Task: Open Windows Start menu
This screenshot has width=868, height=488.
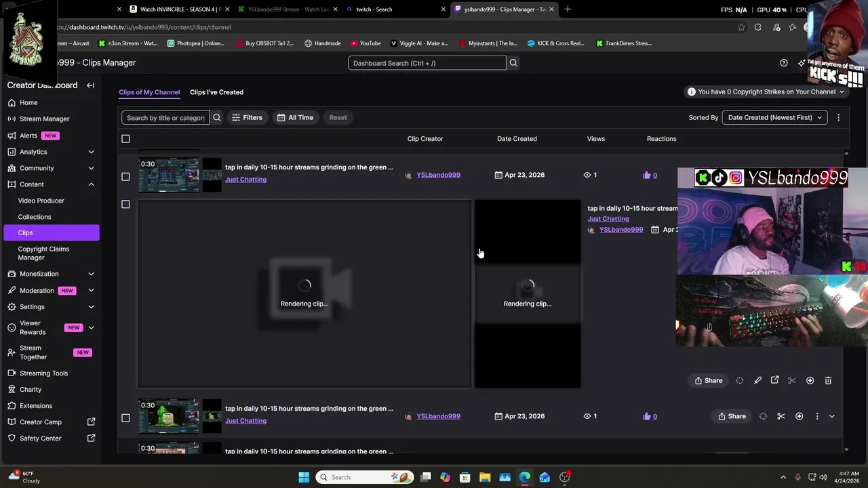Action: click(304, 477)
